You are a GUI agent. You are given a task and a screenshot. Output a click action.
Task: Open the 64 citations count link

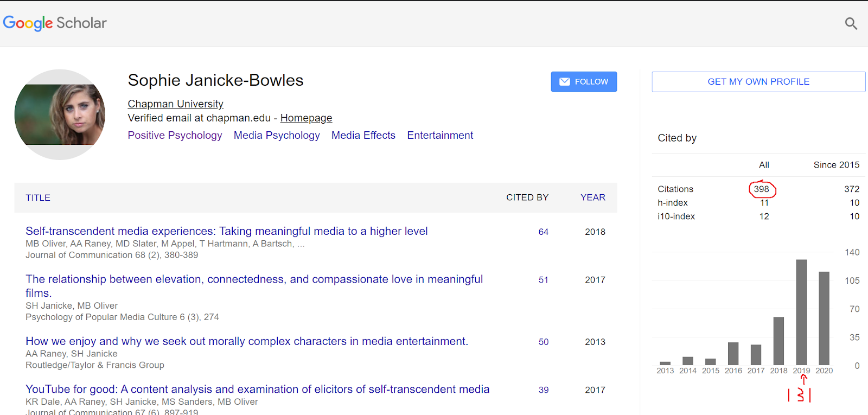543,232
